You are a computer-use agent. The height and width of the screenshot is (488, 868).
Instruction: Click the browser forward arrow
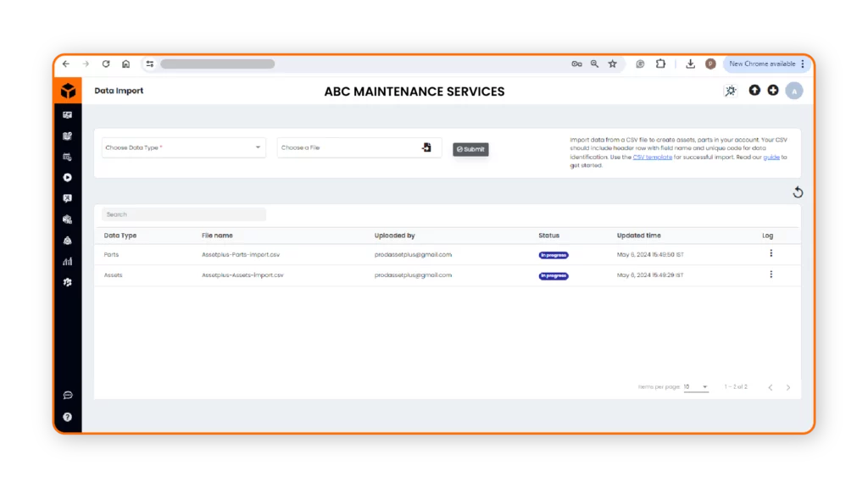click(x=86, y=64)
